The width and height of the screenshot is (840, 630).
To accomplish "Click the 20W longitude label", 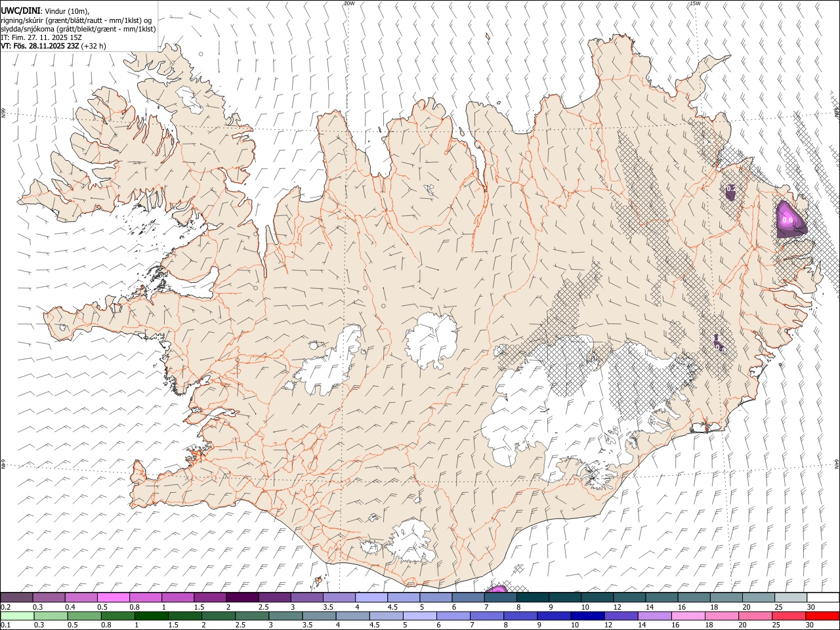I will coord(349,3).
